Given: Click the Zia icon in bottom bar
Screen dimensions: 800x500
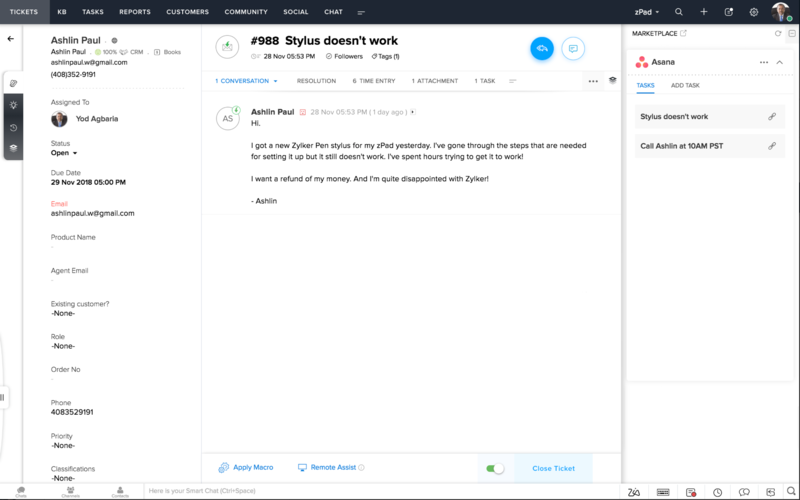Looking at the screenshot, I should click(634, 492).
